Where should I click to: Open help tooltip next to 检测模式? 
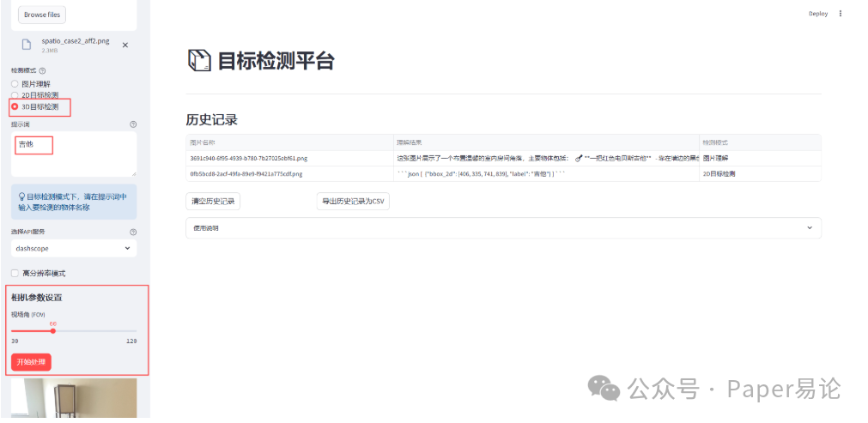coord(43,70)
